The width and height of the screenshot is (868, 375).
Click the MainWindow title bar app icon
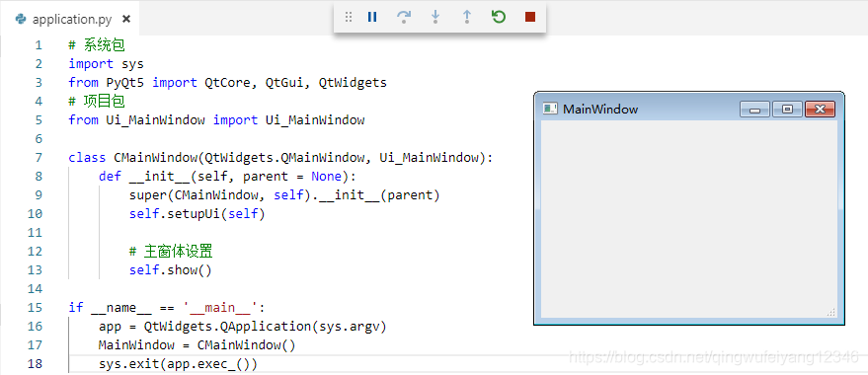tap(550, 109)
